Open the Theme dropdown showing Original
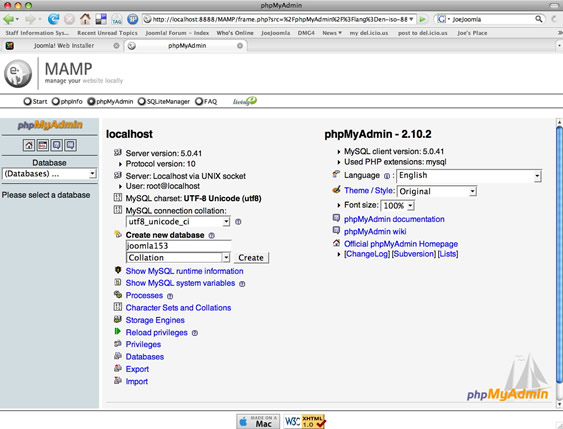This screenshot has height=429, width=563. point(437,191)
